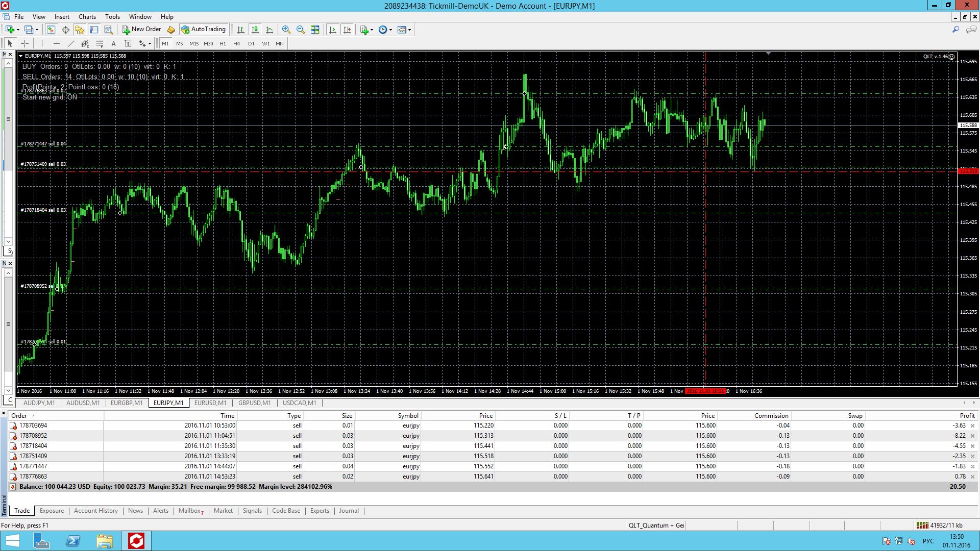The height and width of the screenshot is (551, 980).
Task: Expand the Periods dropdown arrow
Action: (390, 30)
